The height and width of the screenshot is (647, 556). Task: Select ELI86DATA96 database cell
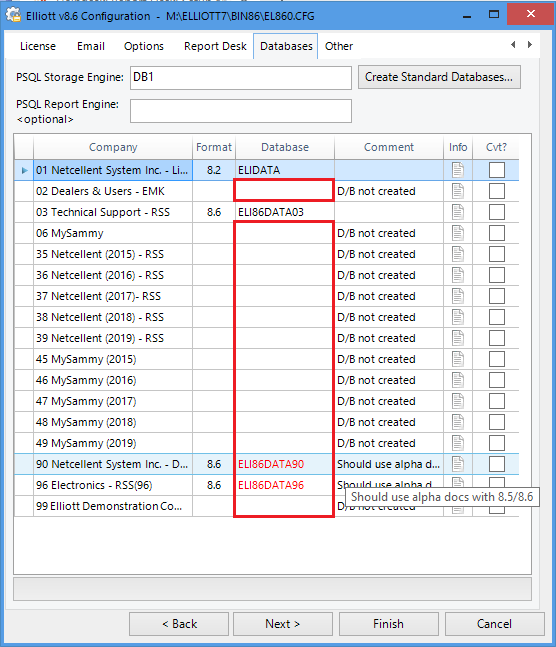tap(284, 485)
